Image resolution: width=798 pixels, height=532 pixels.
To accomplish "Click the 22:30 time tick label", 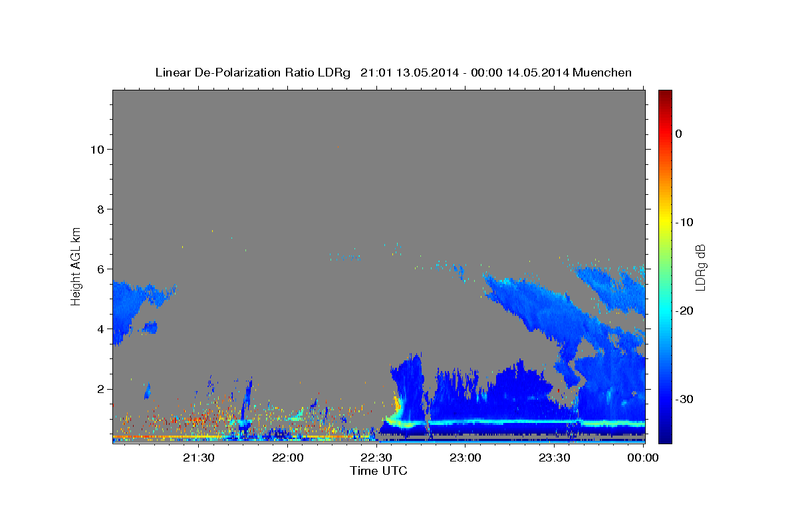I will (376, 458).
